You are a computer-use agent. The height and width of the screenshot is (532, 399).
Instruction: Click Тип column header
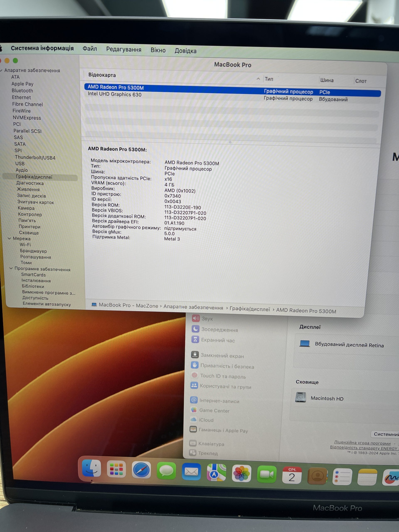click(x=269, y=79)
